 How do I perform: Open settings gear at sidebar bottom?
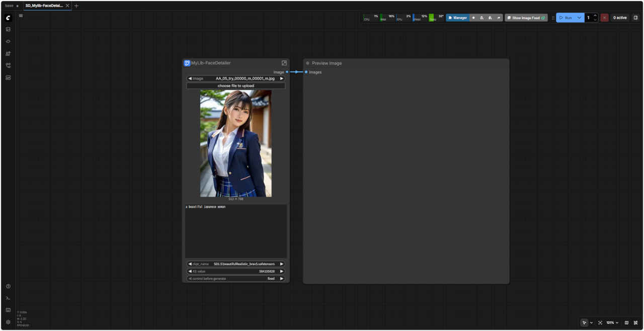point(8,322)
